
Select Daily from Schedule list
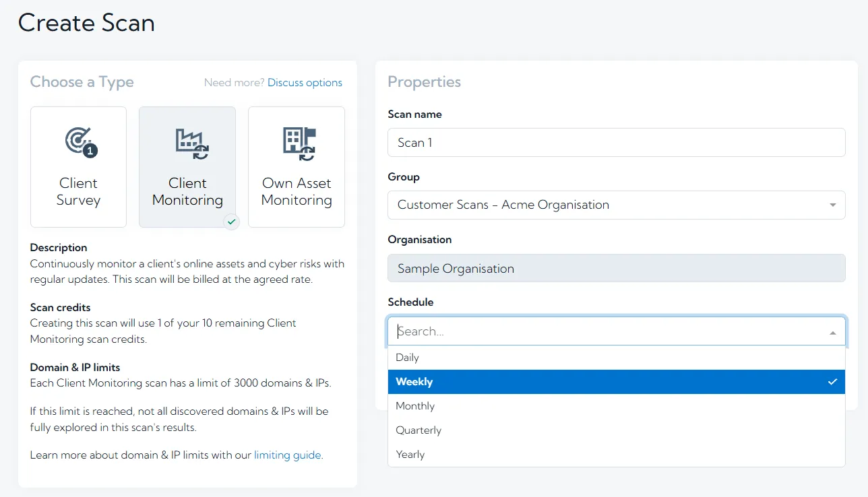(617, 358)
